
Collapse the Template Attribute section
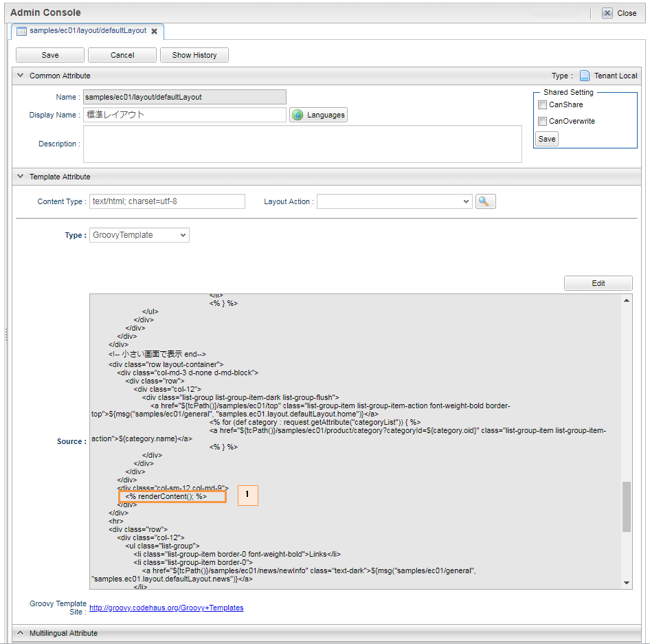click(20, 176)
